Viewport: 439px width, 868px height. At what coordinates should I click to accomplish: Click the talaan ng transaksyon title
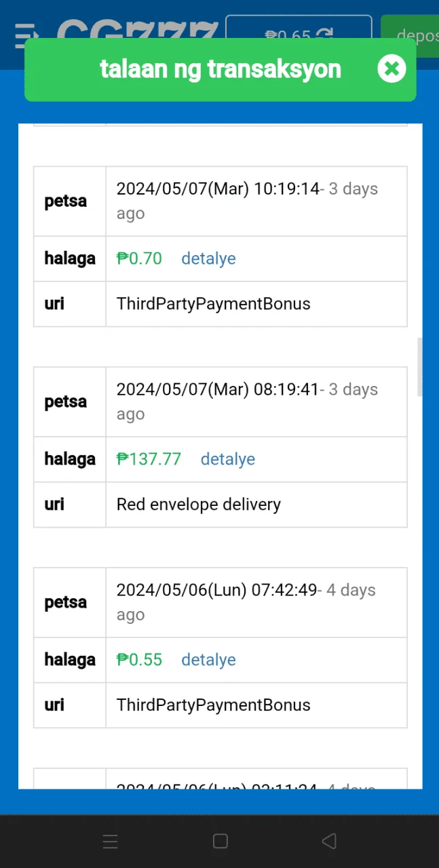(221, 68)
